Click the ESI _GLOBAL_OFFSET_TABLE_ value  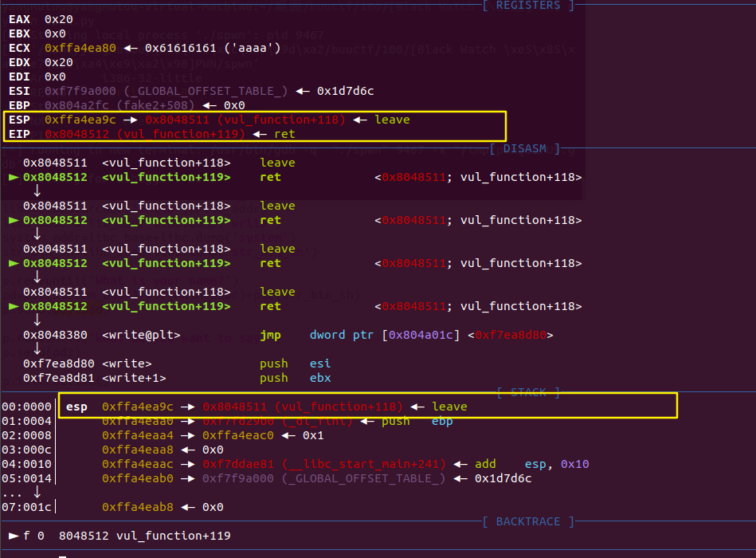point(166,91)
